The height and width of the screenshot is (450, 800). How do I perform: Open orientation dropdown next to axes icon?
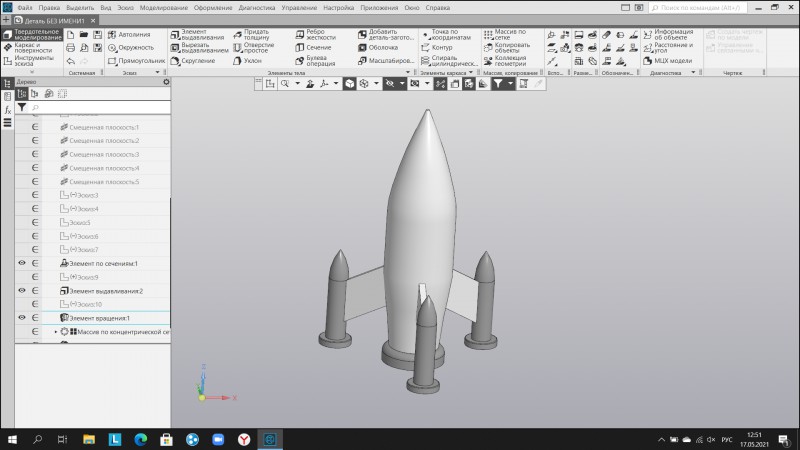pos(336,84)
